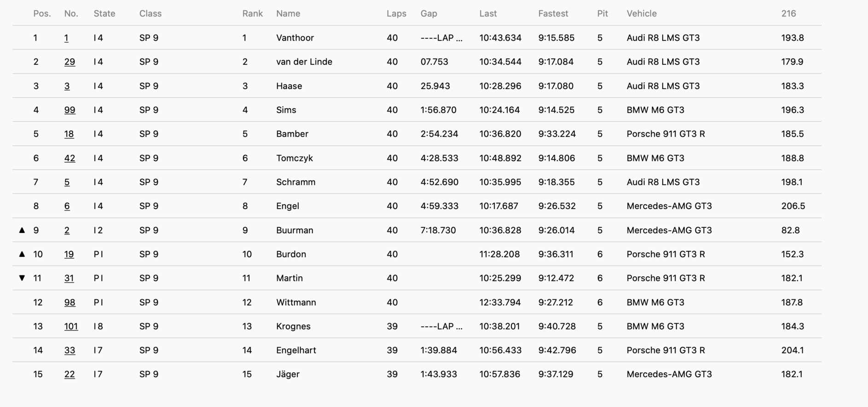Image resolution: width=868 pixels, height=407 pixels.
Task: Open car number 33 link
Action: coord(69,350)
